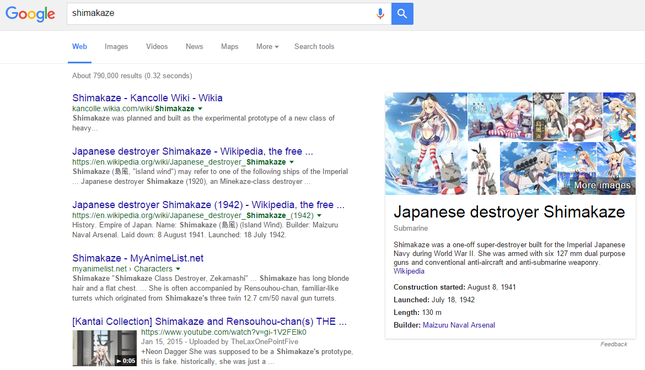Open Shimakaze - MyAnimeList.net result
This screenshot has width=645, height=370.
(138, 258)
